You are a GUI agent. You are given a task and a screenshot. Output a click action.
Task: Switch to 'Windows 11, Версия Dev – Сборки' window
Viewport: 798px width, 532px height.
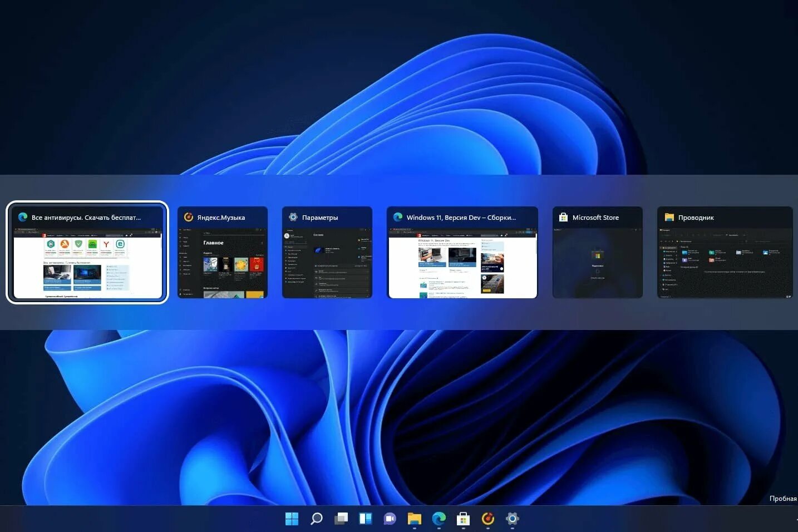coord(462,252)
